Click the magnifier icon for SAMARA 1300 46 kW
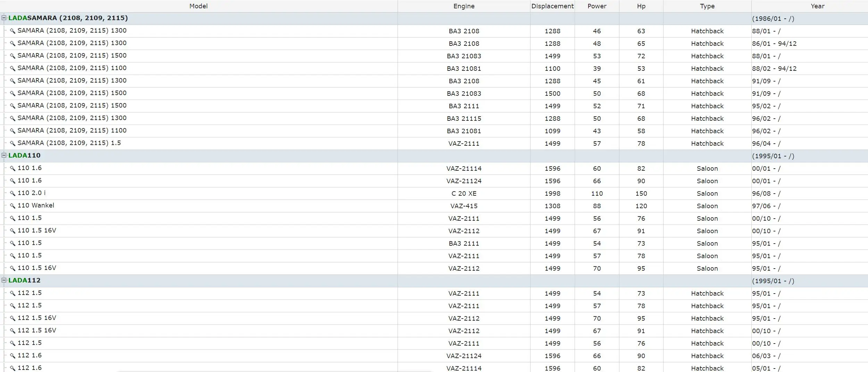Screen dimensions: 868x372 [x=12, y=31]
